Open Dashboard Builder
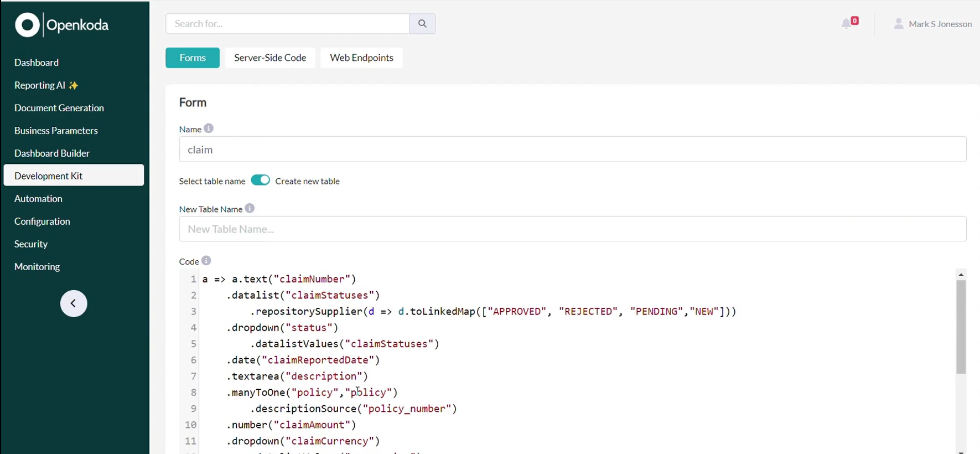This screenshot has width=980, height=454. click(x=52, y=153)
